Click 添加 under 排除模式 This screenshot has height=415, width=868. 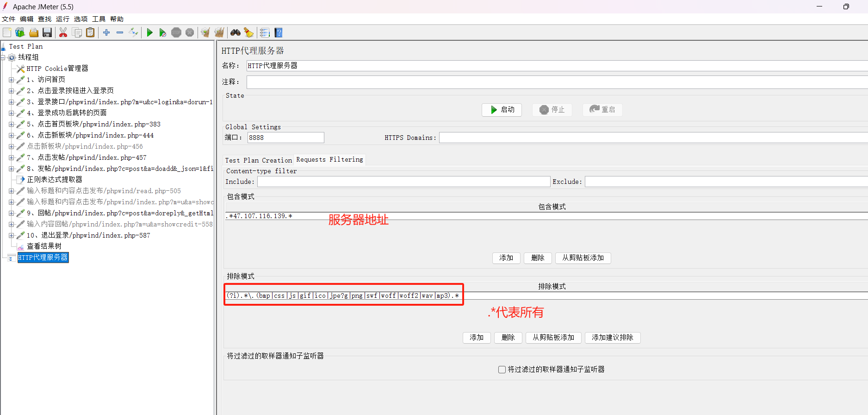click(477, 338)
